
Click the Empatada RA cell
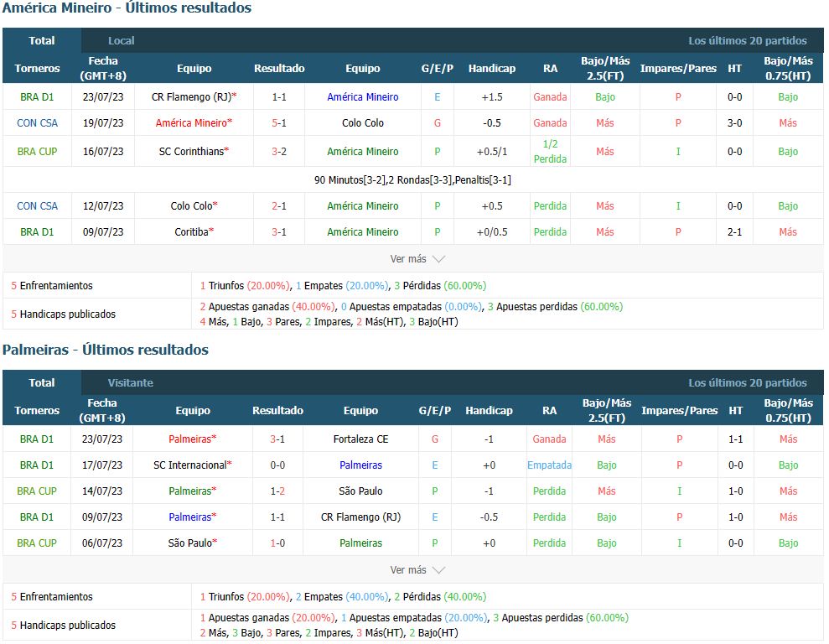549,465
